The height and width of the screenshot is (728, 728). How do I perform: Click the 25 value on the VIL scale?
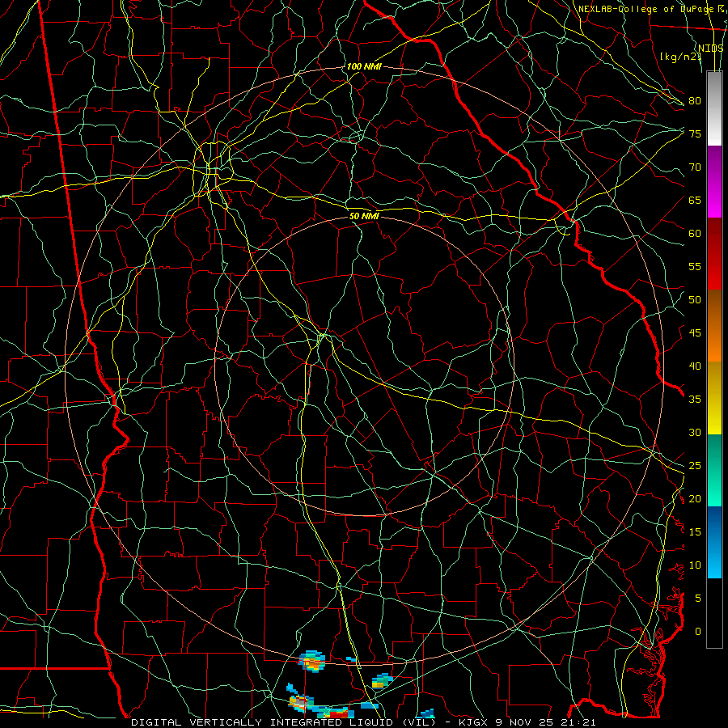695,466
